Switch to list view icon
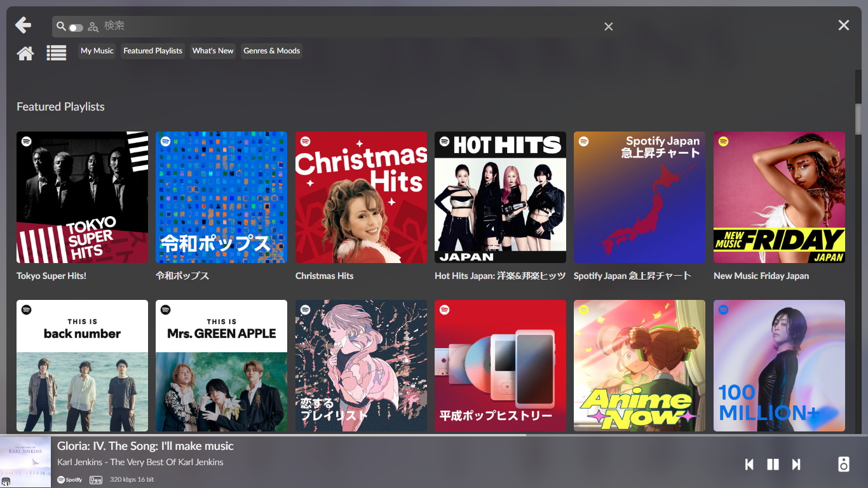The image size is (868, 488). coord(57,53)
